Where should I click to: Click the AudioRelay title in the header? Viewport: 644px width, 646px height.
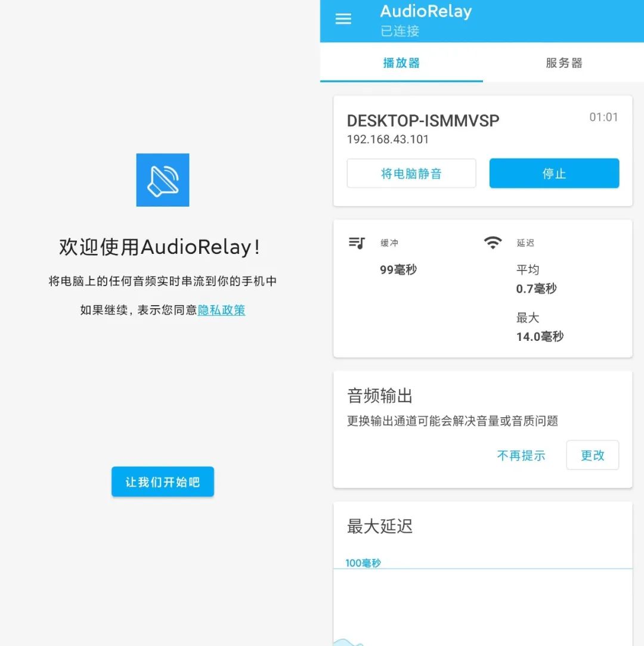pyautogui.click(x=425, y=11)
